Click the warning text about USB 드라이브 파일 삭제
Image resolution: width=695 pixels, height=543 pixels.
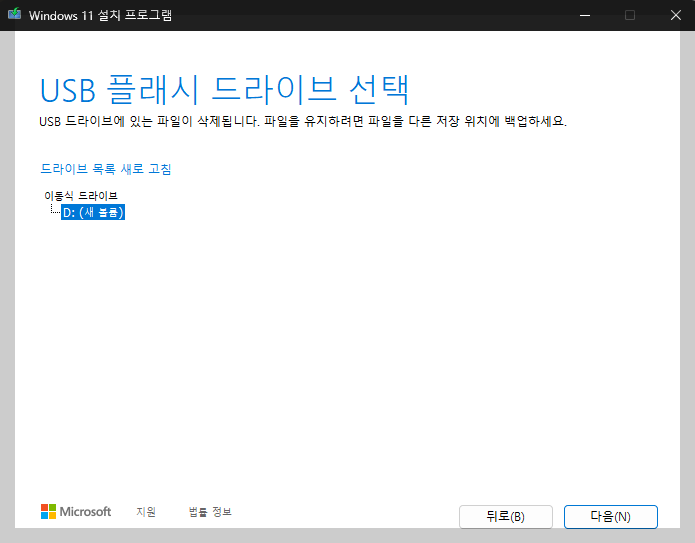point(303,121)
